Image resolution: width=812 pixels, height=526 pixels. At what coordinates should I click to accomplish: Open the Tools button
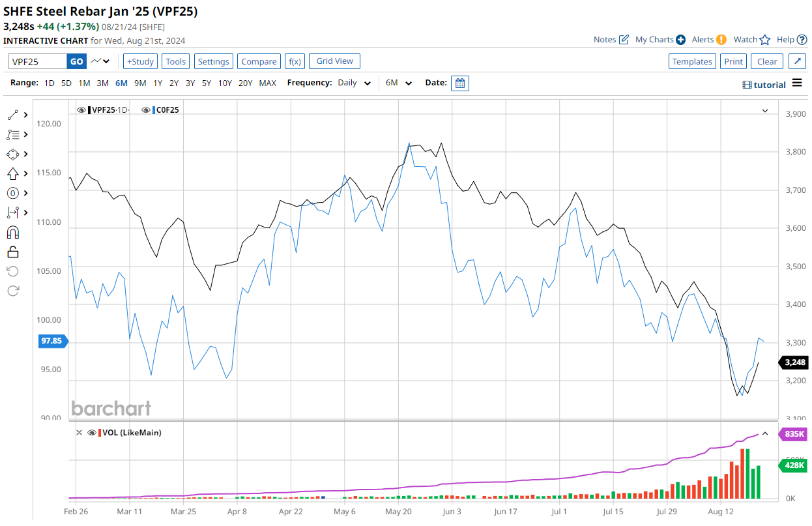coord(175,61)
